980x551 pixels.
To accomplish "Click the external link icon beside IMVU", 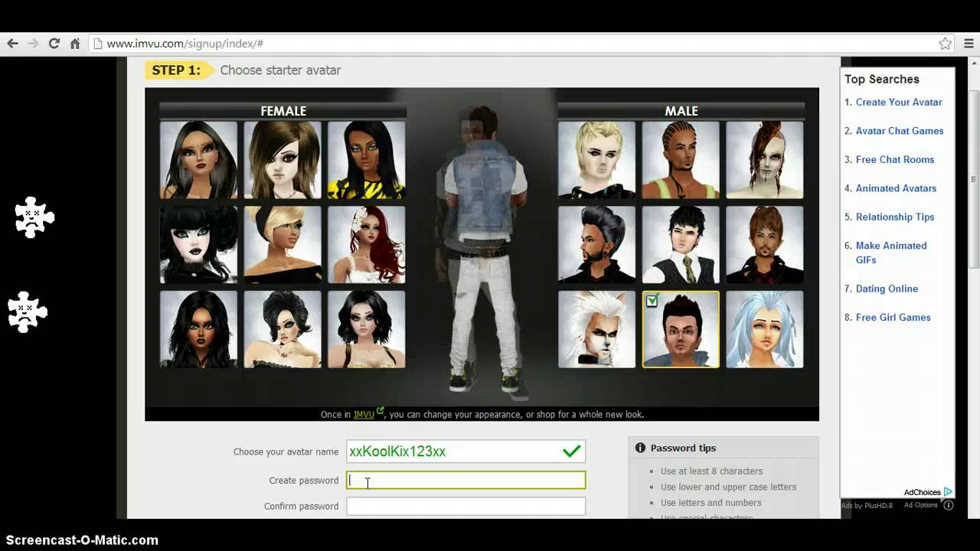I will click(380, 411).
